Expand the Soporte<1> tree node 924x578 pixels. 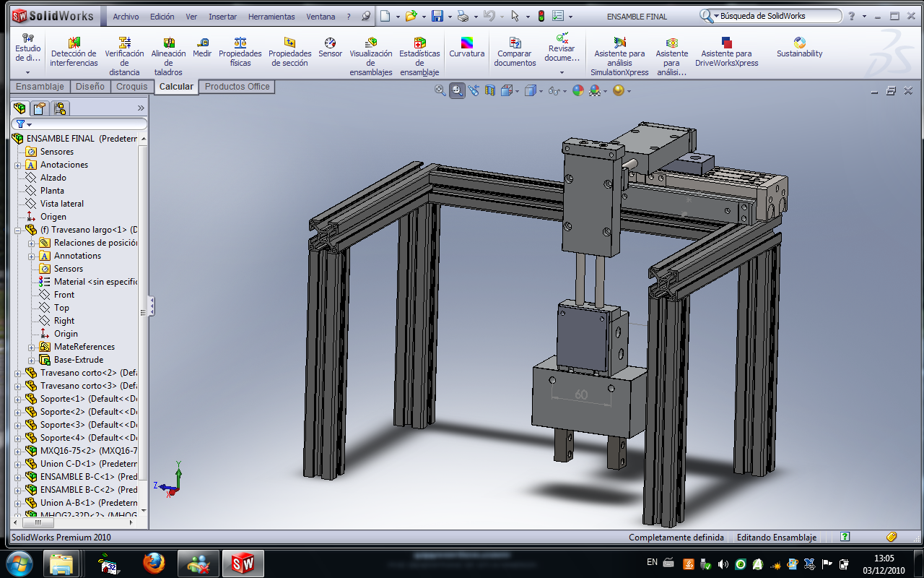[x=18, y=399]
